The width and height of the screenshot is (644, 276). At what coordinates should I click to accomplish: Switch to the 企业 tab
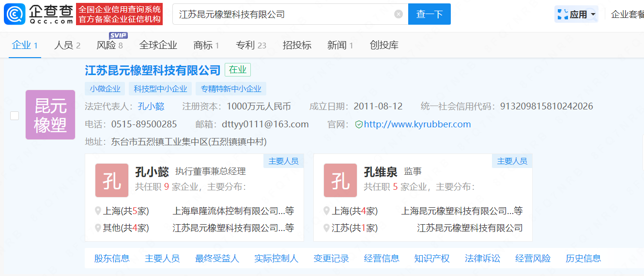click(25, 45)
